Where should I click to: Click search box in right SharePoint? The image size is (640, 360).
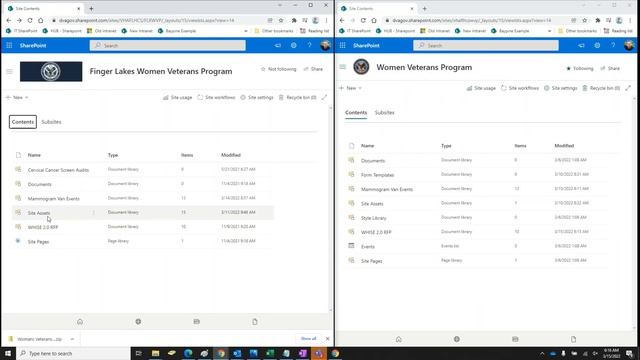pos(486,45)
